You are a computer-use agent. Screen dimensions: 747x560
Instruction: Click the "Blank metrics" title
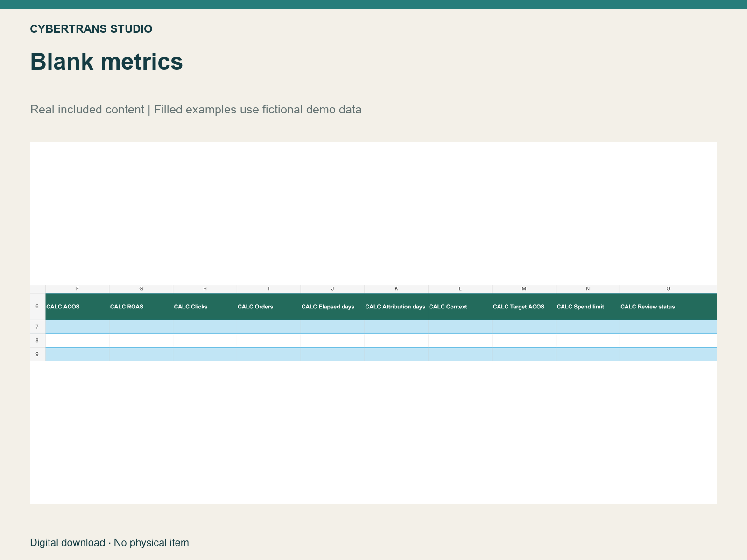[x=106, y=62]
